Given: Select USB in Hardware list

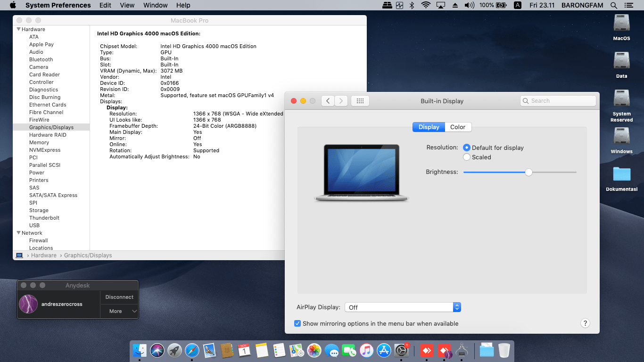Looking at the screenshot, I should (34, 225).
